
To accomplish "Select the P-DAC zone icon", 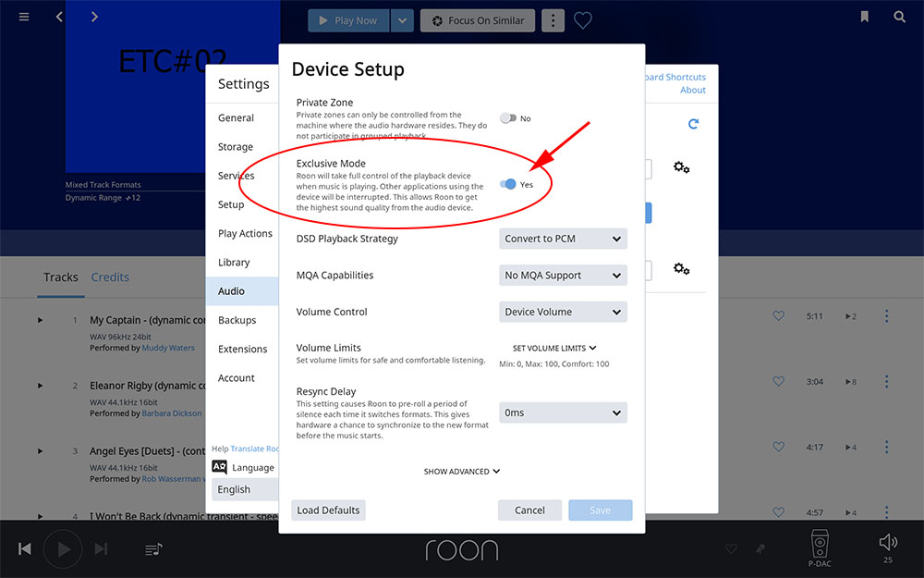I will pyautogui.click(x=820, y=544).
